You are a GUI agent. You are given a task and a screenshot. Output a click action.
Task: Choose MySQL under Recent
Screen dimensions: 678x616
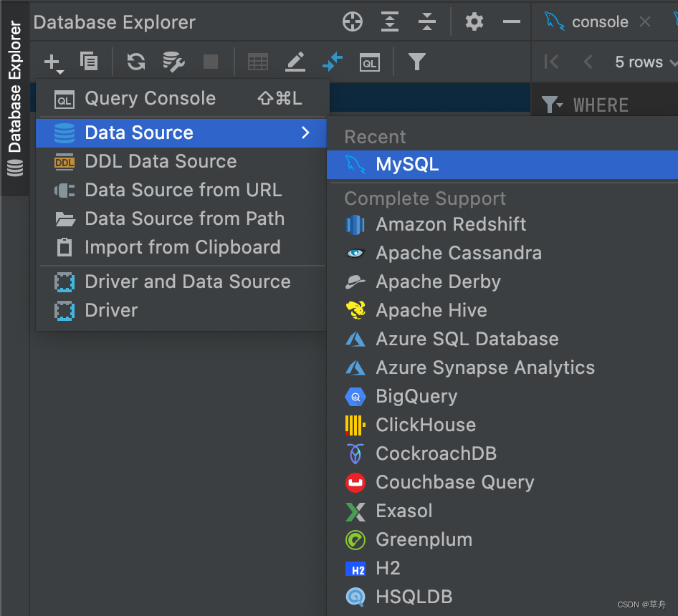pyautogui.click(x=407, y=165)
